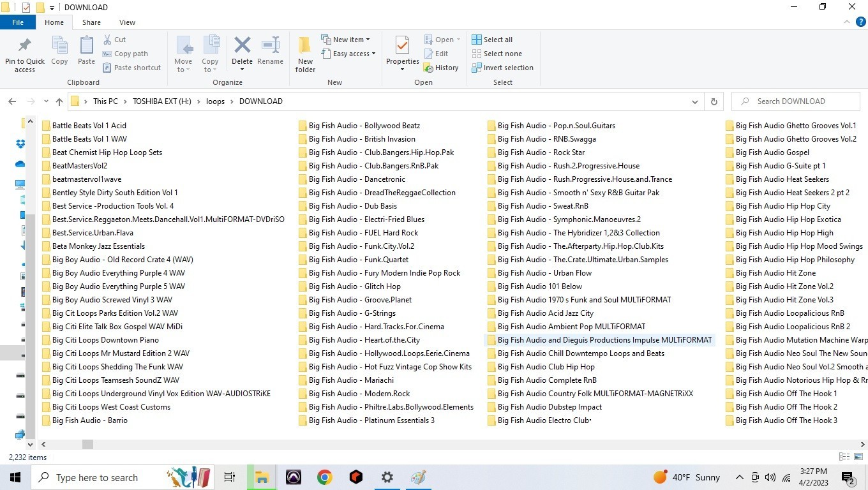This screenshot has width=868, height=490.
Task: Select folder Beta Monkey Jazz Essentials
Action: [98, 246]
